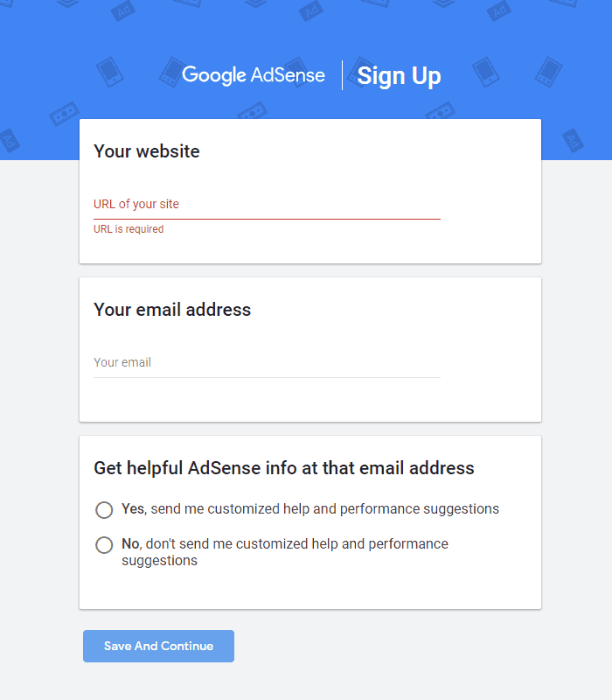The image size is (612, 700).
Task: Click the Ad tag icon right of website card
Action: (x=573, y=140)
